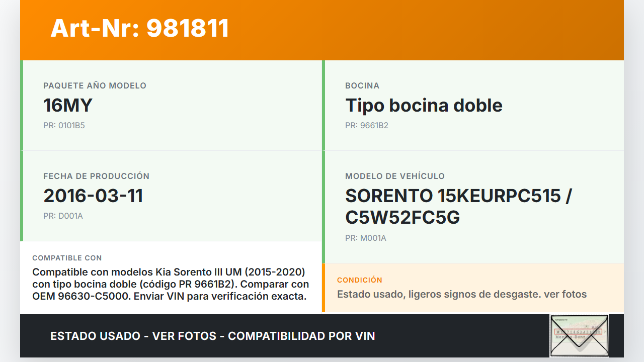Select the PR: M001A code
This screenshot has width=644, height=362.
[x=366, y=238]
